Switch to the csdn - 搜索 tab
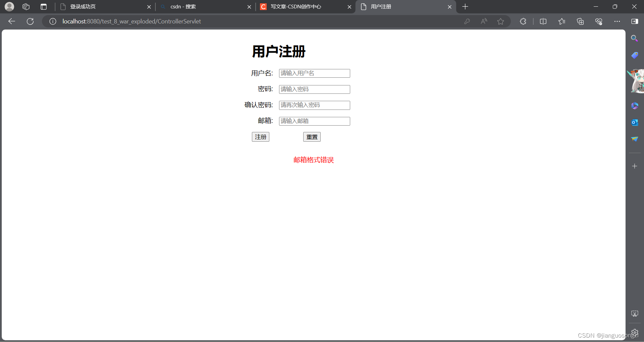The image size is (644, 342). point(206,7)
